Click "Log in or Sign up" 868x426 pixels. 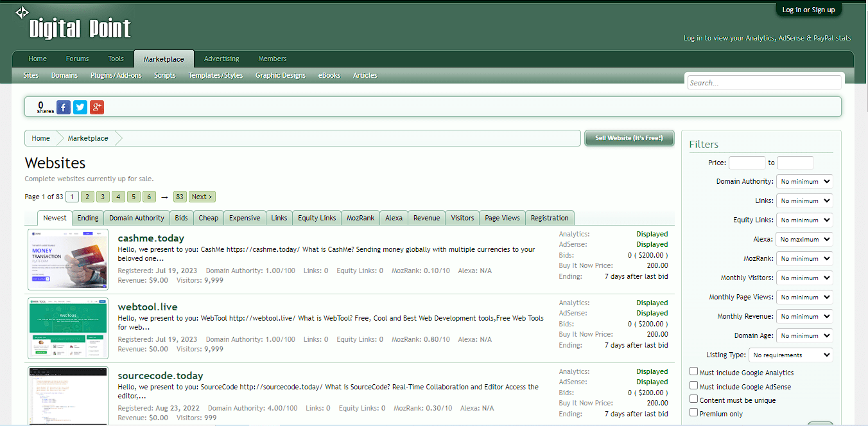click(x=808, y=9)
